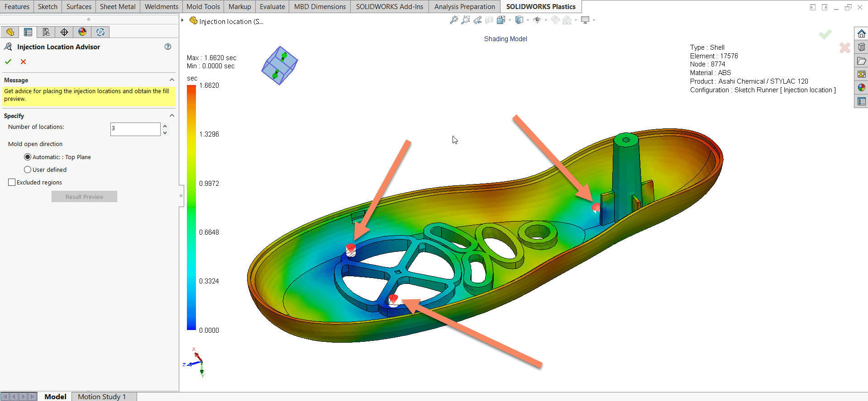The height and width of the screenshot is (401, 868).
Task: Switch to the Analysis Preparation tab
Action: 464,7
